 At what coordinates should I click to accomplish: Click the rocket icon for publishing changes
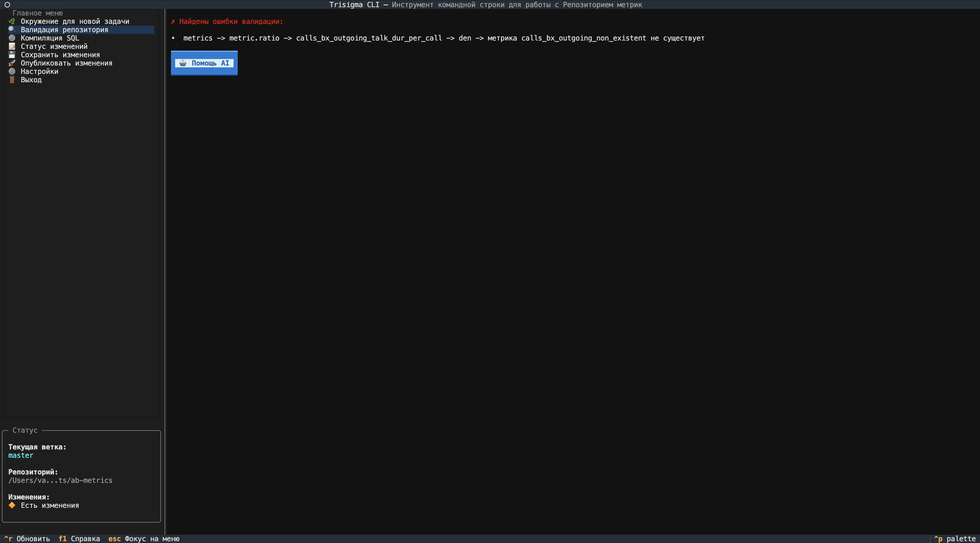point(12,63)
